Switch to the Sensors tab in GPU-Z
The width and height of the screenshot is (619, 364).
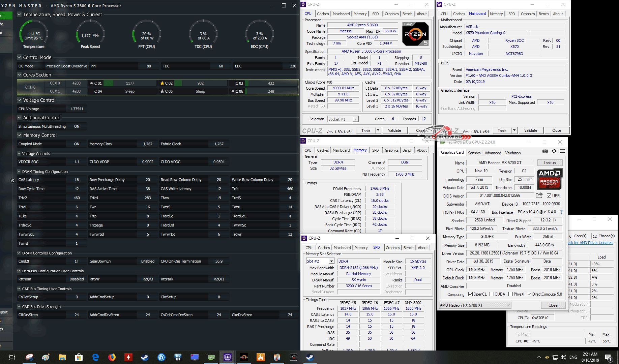pyautogui.click(x=474, y=153)
